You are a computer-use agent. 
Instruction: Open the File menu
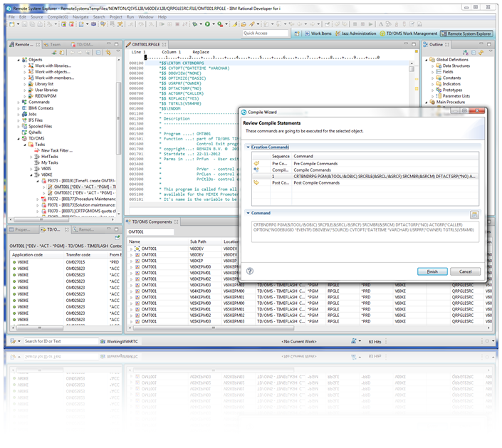[11, 17]
